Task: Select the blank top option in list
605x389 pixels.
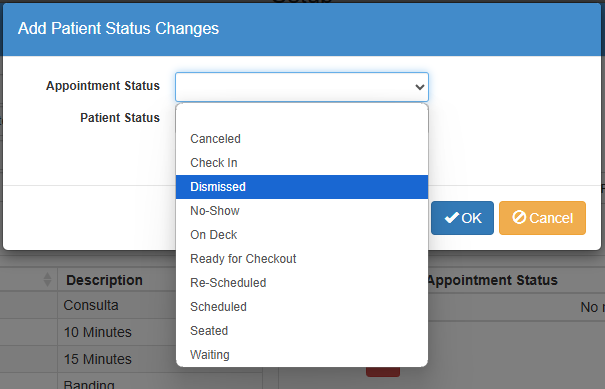Action: (302, 115)
